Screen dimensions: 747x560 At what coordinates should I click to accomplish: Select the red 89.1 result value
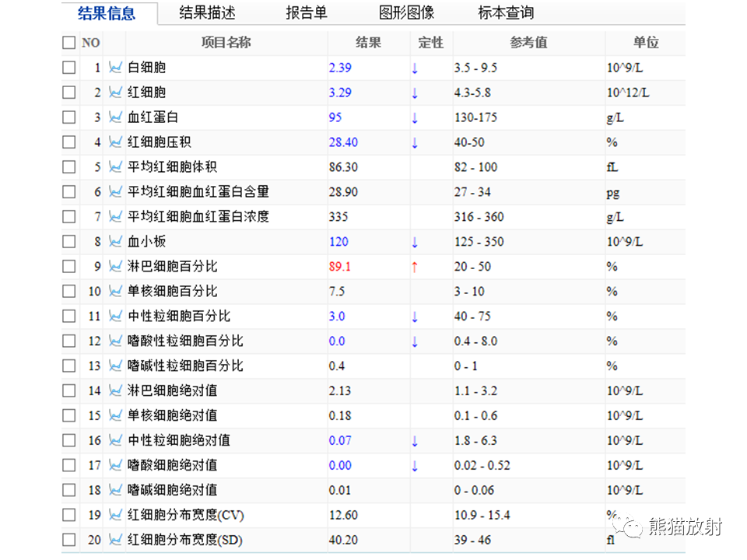pyautogui.click(x=340, y=266)
